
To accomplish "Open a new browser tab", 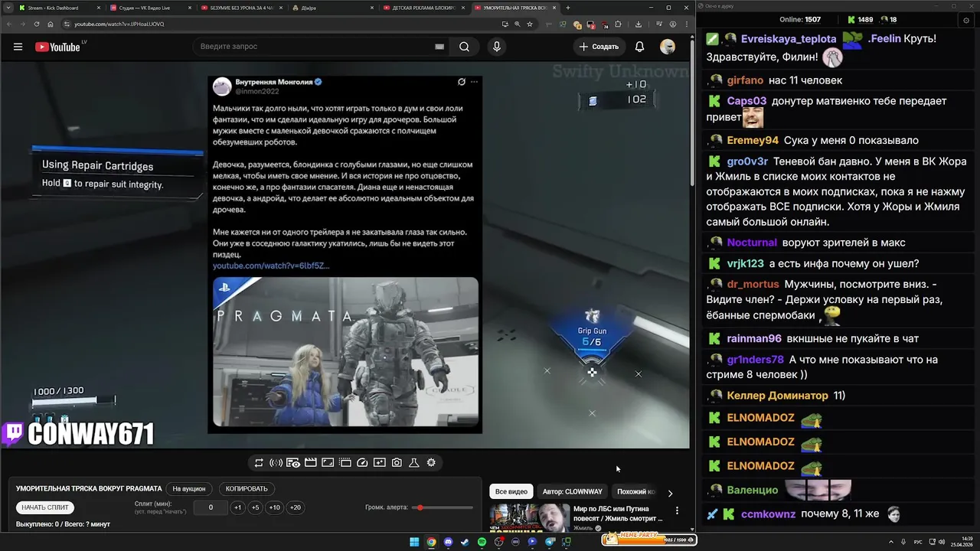I will coord(567,8).
